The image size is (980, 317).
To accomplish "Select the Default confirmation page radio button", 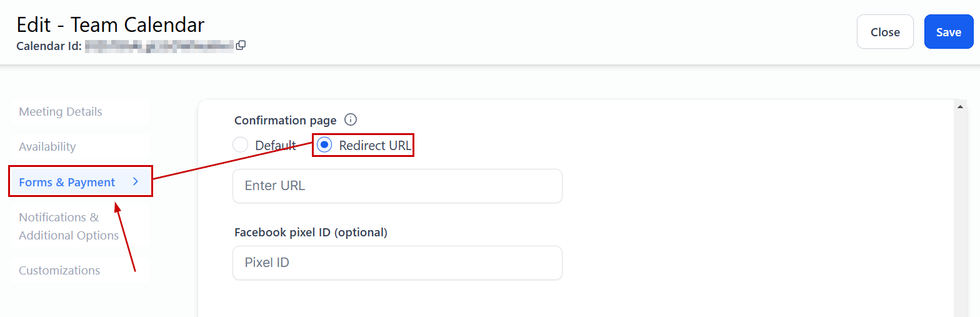I will 240,145.
